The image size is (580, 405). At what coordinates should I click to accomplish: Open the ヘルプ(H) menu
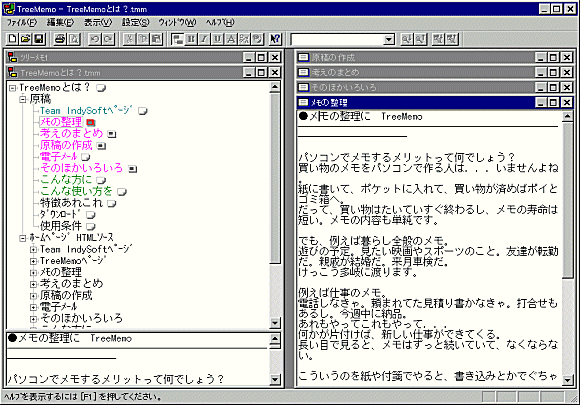220,23
